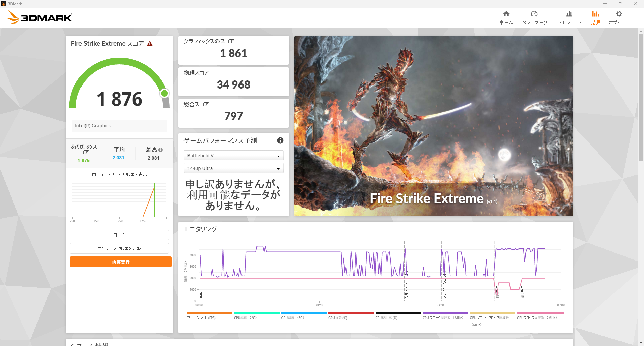
Task: Click the info icon in game performance panel
Action: (x=280, y=141)
